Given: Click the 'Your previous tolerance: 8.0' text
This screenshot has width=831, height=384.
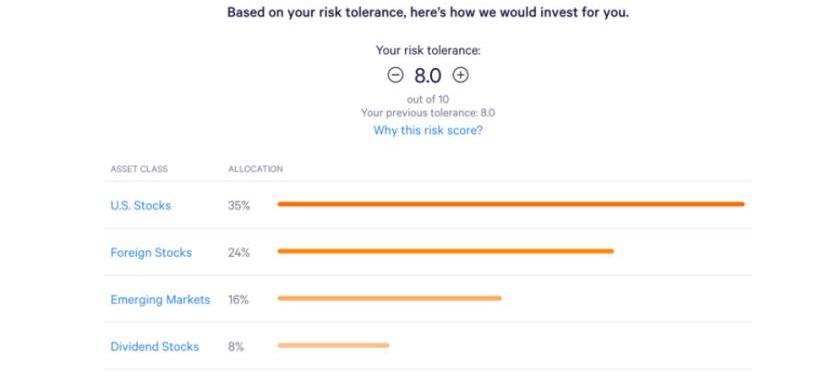Looking at the screenshot, I should pos(428,113).
